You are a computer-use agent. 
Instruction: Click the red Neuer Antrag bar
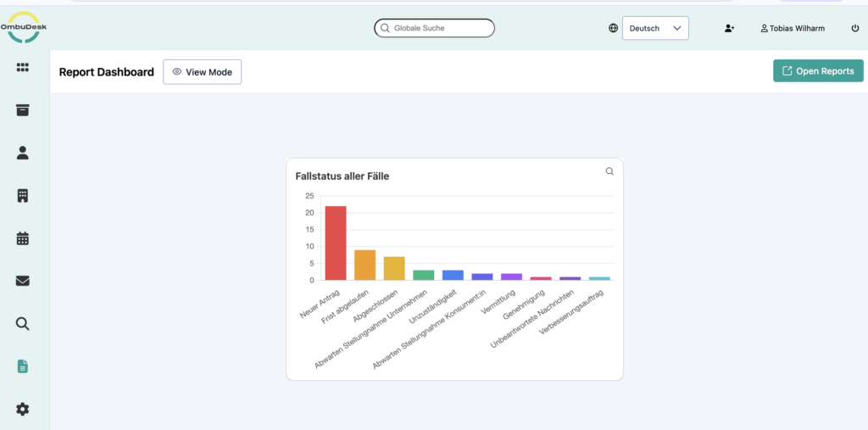click(x=336, y=243)
